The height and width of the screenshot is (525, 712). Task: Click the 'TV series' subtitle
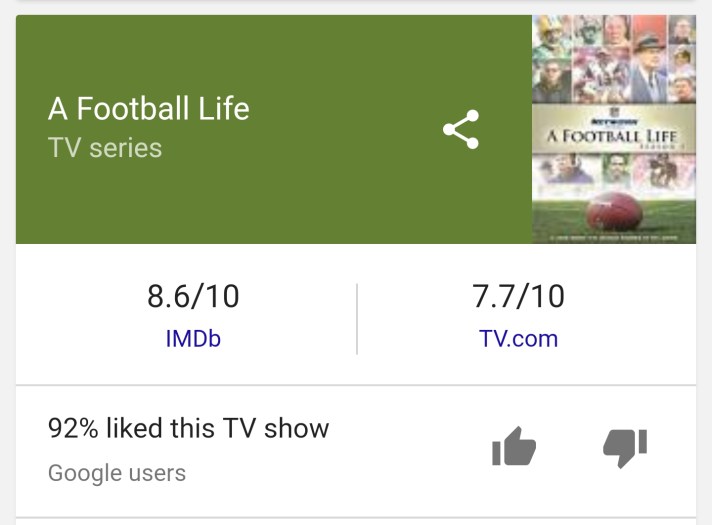tap(105, 148)
